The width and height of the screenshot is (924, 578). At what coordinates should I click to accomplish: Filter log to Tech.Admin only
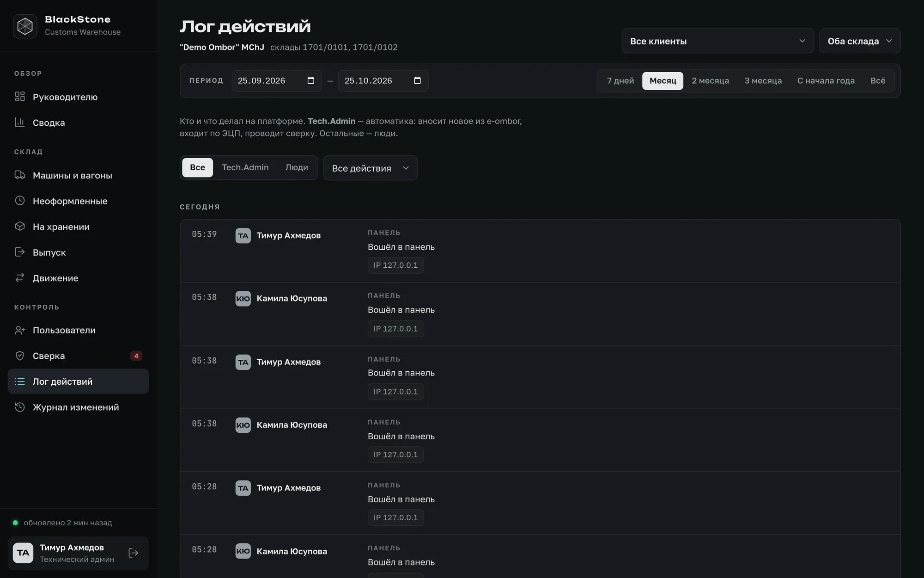coord(245,167)
